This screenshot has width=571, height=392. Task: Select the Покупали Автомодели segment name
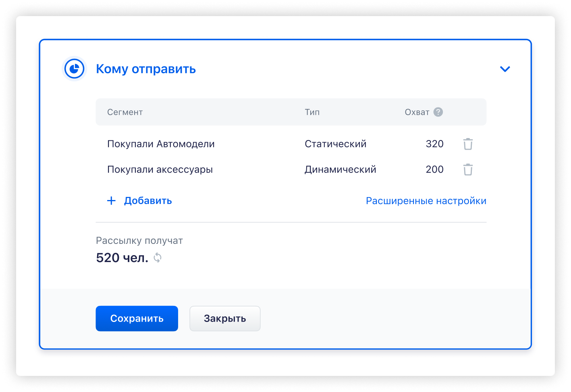click(x=161, y=144)
